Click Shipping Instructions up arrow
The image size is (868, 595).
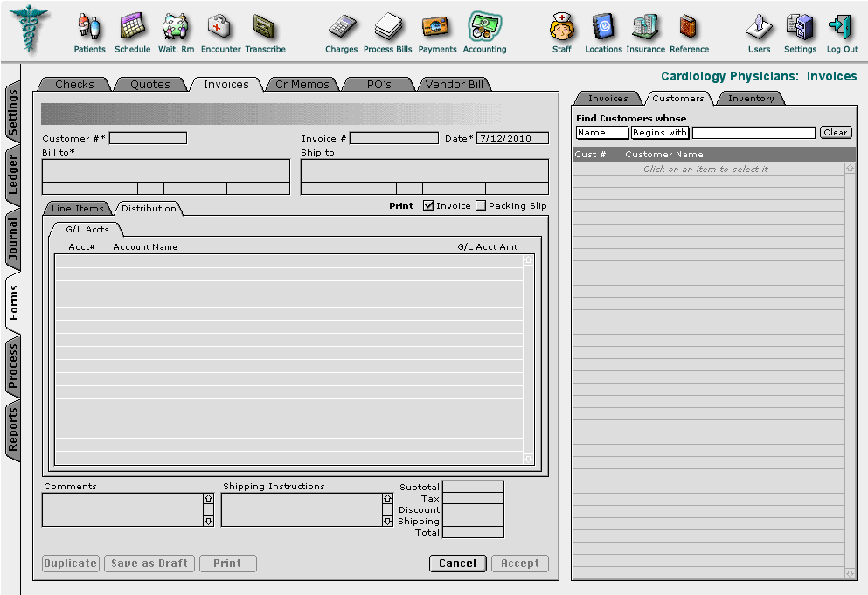point(387,499)
